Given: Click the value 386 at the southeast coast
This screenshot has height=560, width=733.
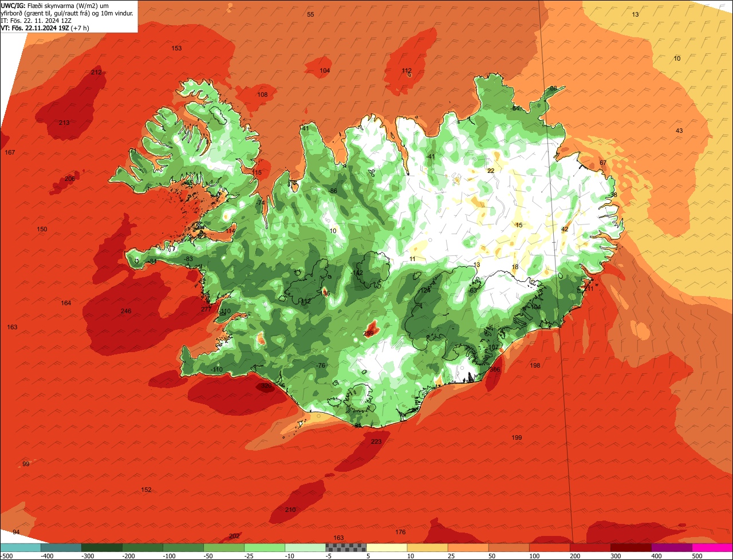Looking at the screenshot, I should pos(495,370).
